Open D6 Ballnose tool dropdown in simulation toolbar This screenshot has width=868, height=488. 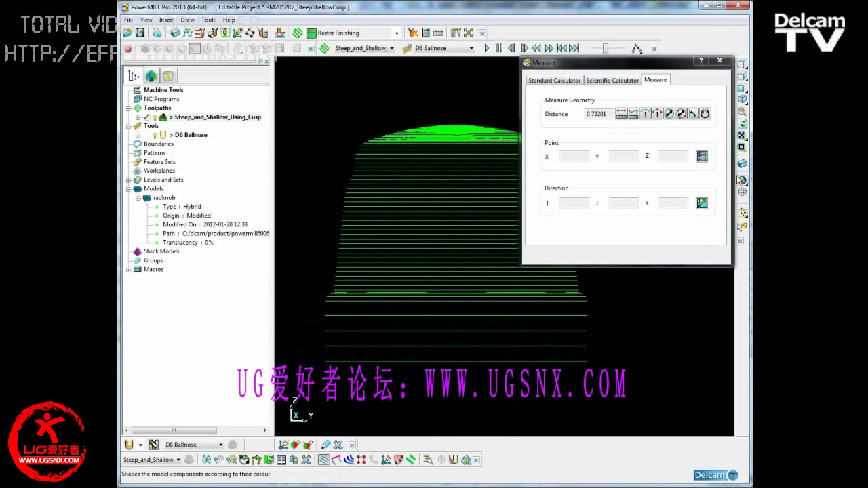(x=471, y=48)
